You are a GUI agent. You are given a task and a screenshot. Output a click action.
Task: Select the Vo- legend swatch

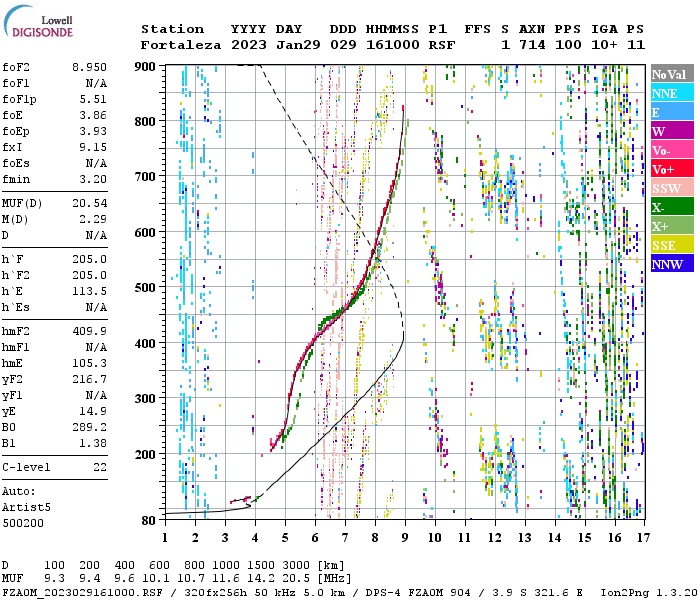[672, 150]
